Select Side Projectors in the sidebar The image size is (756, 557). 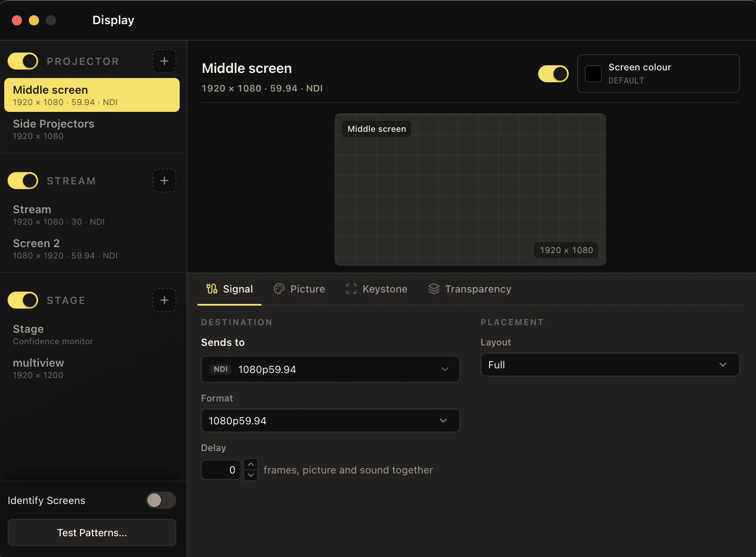point(92,129)
